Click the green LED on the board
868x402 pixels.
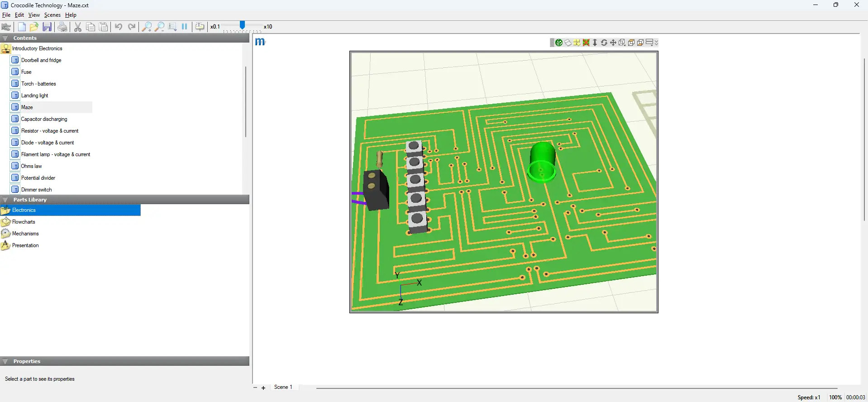click(x=542, y=162)
